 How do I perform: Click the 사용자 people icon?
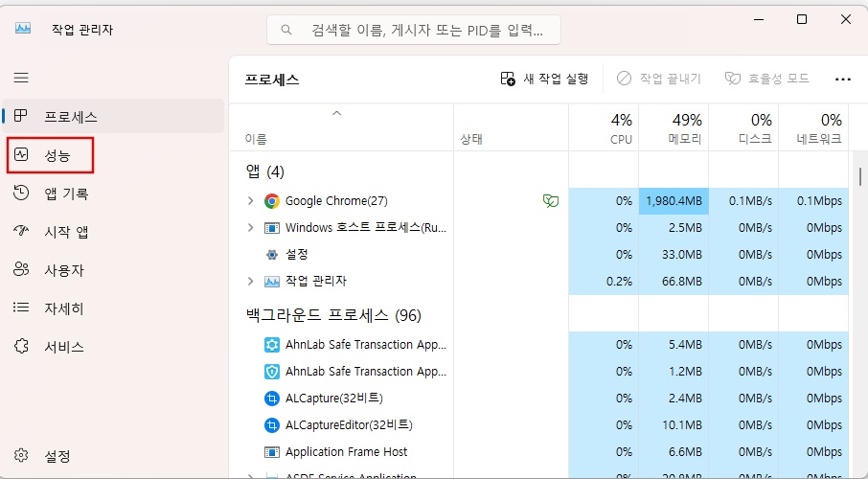point(21,269)
